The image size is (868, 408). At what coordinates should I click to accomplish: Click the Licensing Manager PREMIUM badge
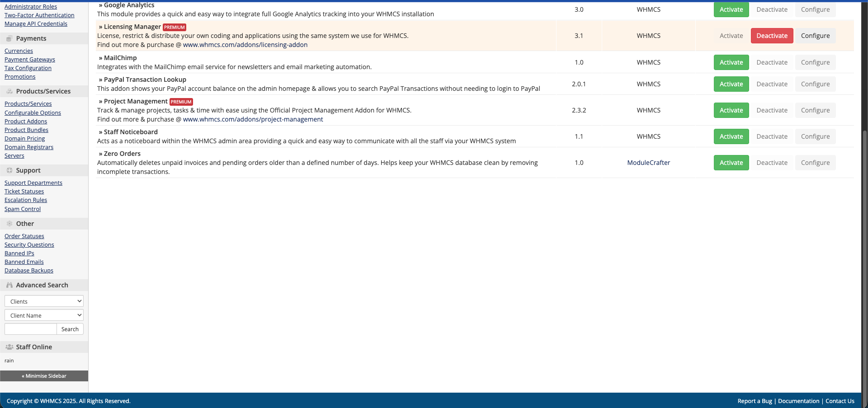[175, 28]
